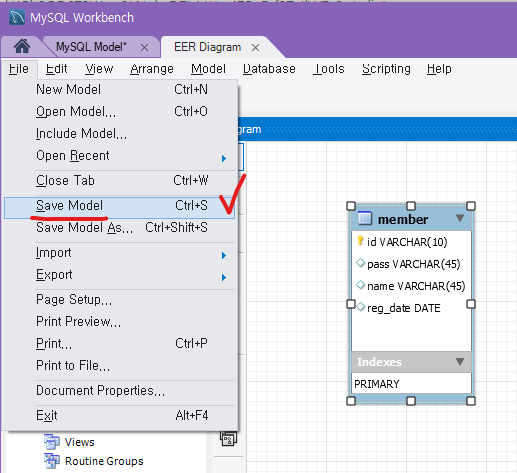This screenshot has height=473, width=517.
Task: Click the member table icon
Action: pyautogui.click(x=365, y=218)
